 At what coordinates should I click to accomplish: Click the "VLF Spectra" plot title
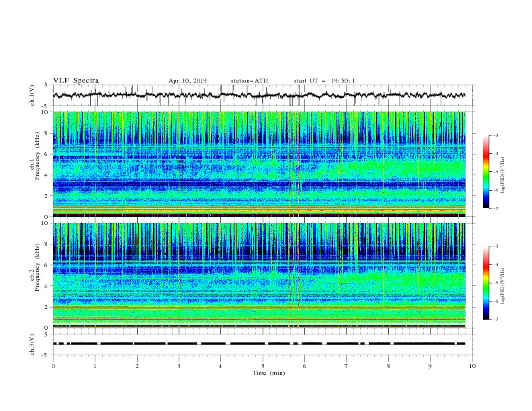pyautogui.click(x=76, y=81)
